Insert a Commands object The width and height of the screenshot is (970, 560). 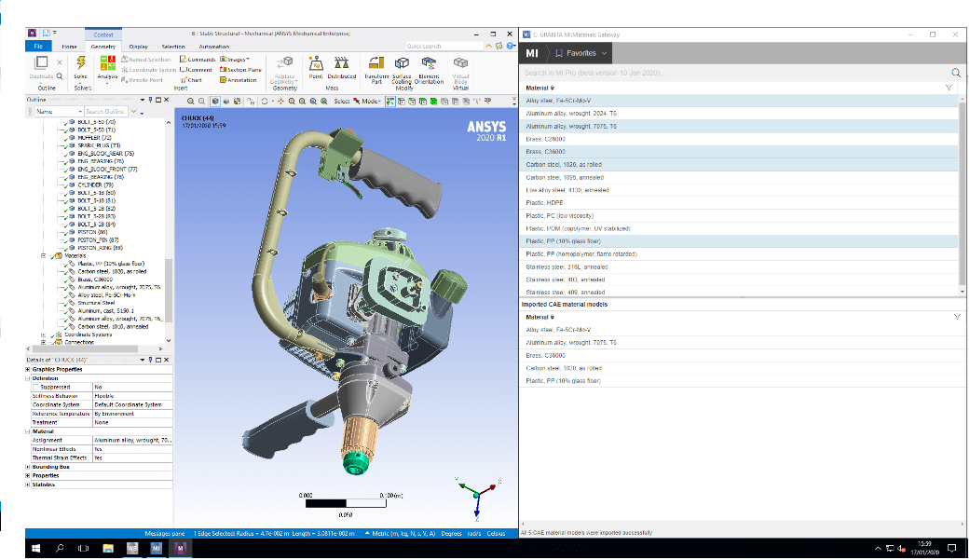(x=198, y=60)
